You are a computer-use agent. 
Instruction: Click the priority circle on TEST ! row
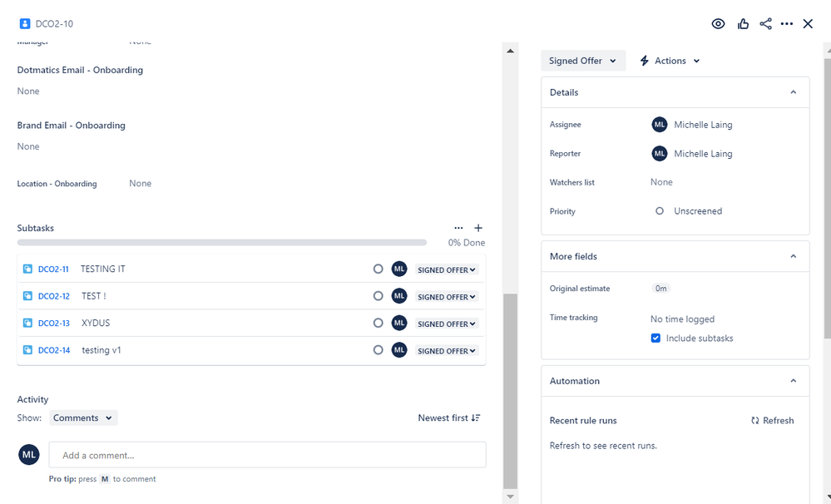(378, 296)
